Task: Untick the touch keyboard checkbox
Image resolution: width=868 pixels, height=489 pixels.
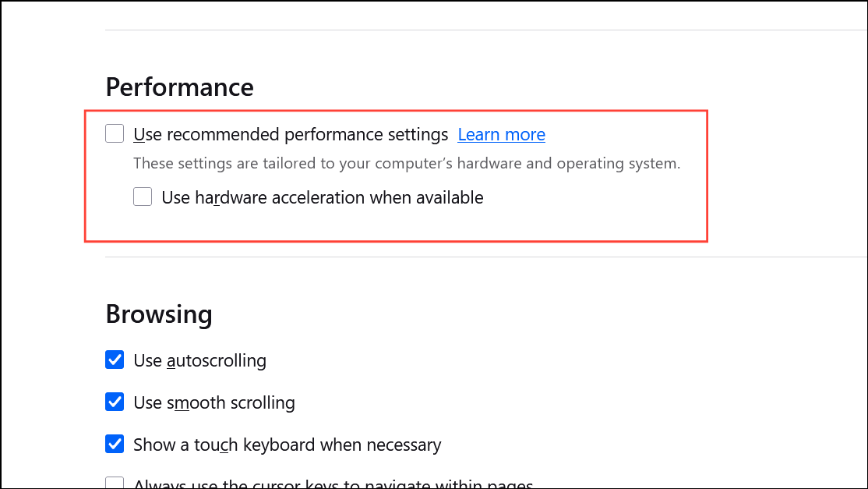Action: click(x=115, y=445)
